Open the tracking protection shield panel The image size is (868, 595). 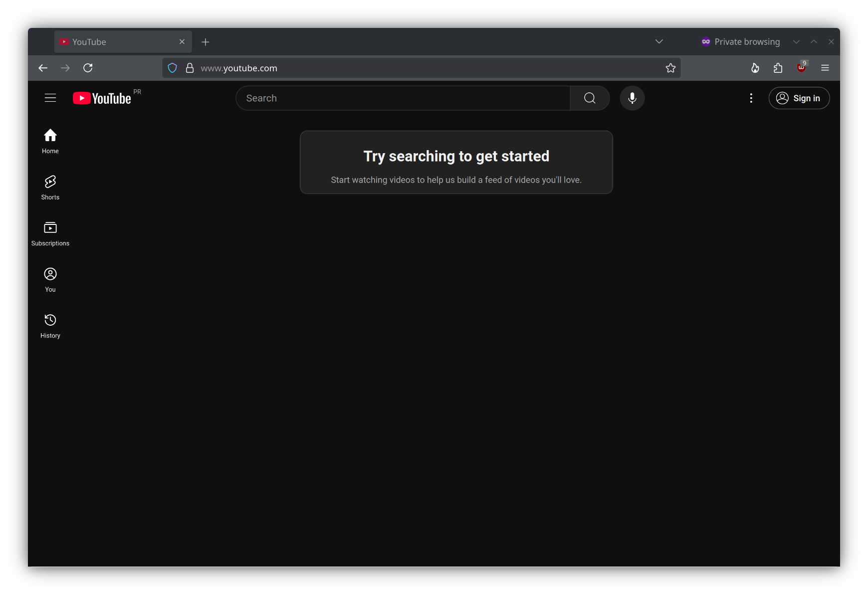pos(173,68)
